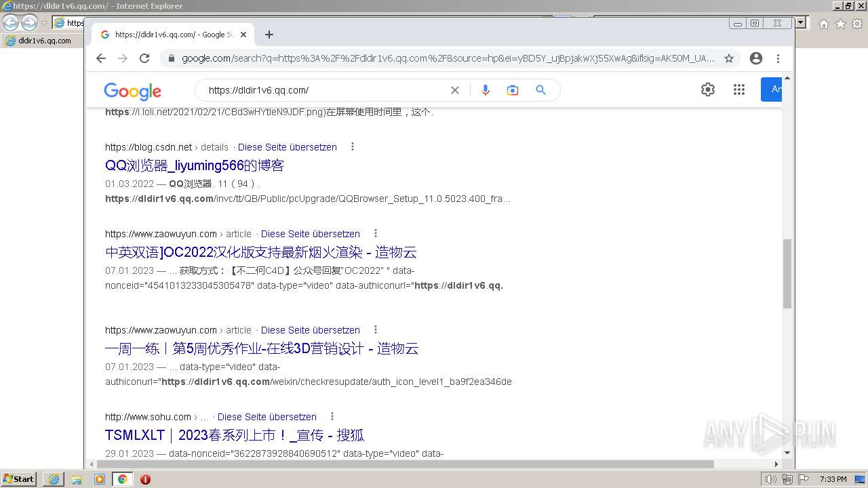868x488 pixels.
Task: Open more options for the sohu.com result
Action: (332, 417)
